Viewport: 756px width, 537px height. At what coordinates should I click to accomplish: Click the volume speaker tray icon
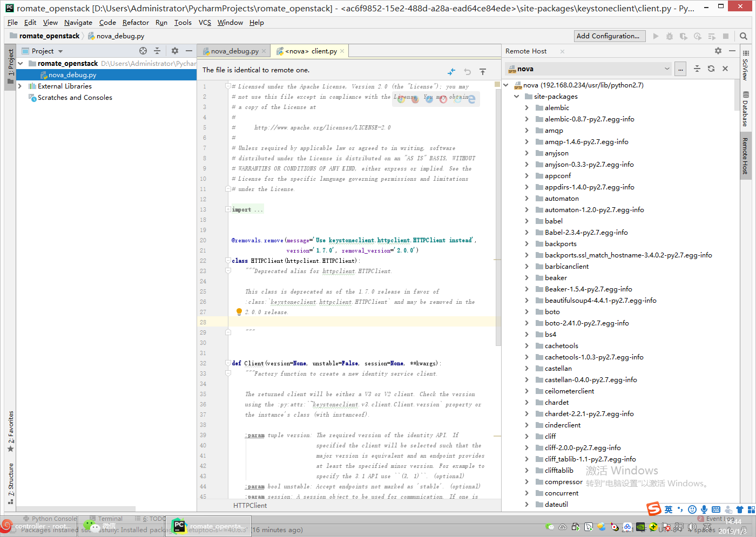tap(693, 527)
